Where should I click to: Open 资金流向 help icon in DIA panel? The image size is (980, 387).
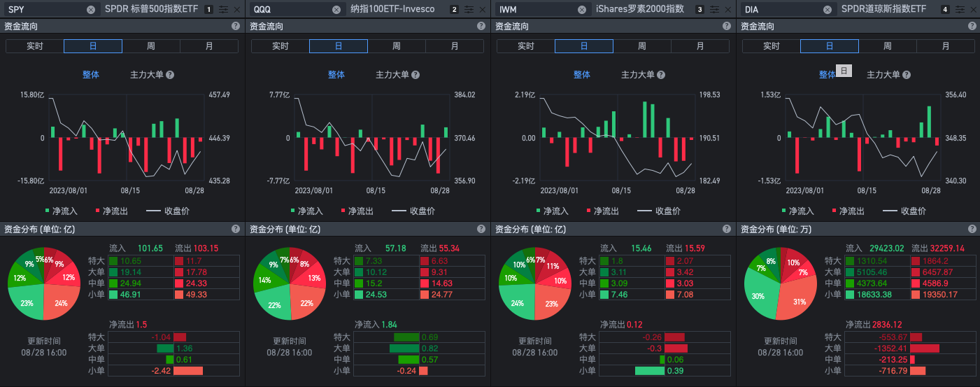(x=972, y=26)
